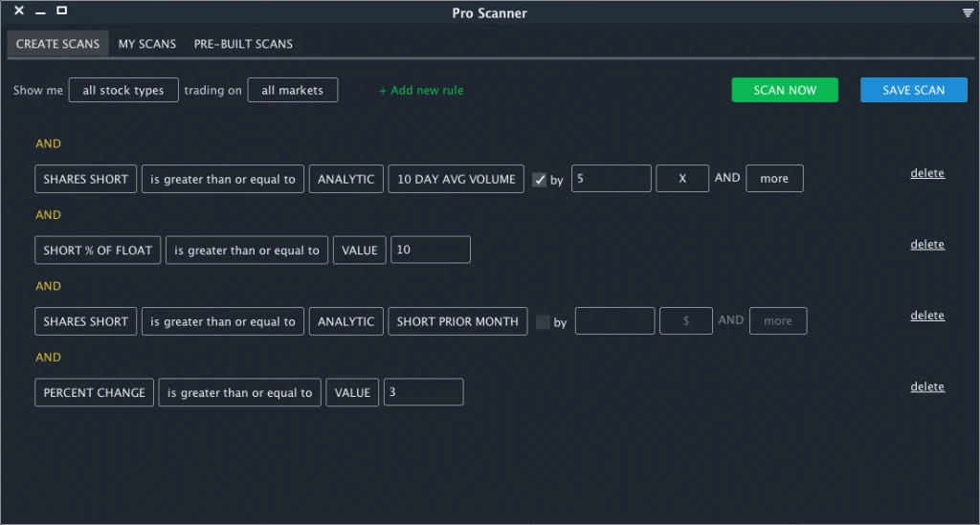
Task: Go to the PRE-BUILT SCANS tab
Action: tap(243, 44)
